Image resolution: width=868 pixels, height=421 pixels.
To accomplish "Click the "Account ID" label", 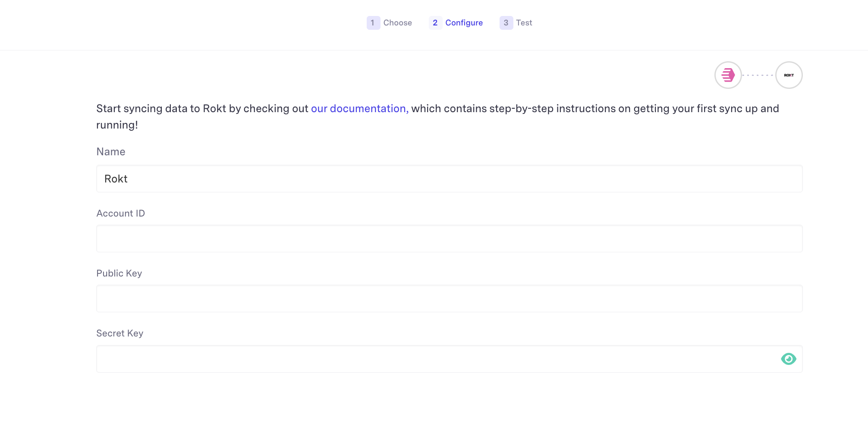I will click(x=121, y=214).
